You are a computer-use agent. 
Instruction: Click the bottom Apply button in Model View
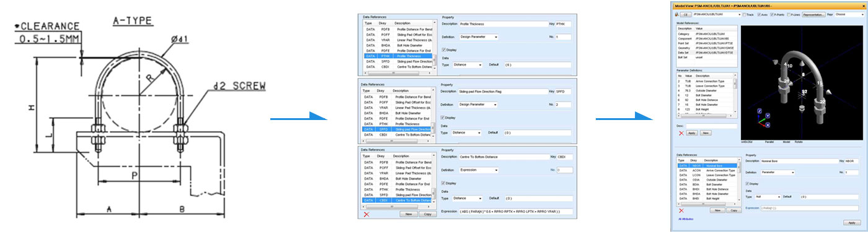pos(852,223)
